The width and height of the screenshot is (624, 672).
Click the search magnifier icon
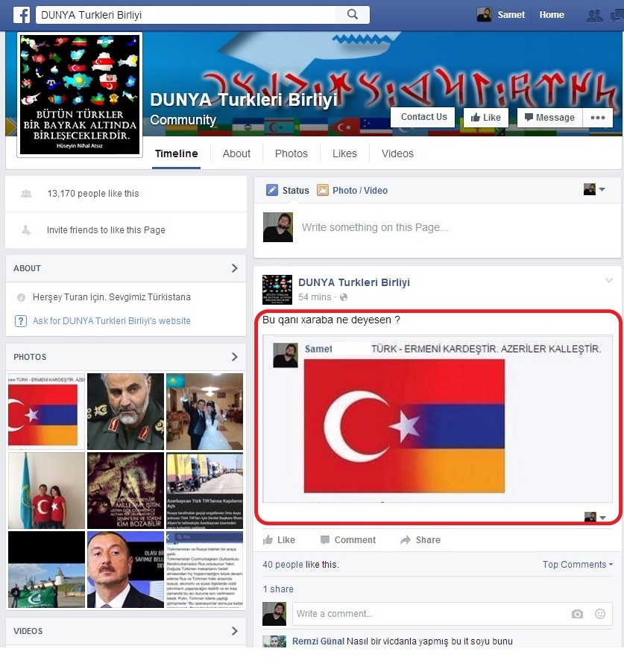point(353,15)
